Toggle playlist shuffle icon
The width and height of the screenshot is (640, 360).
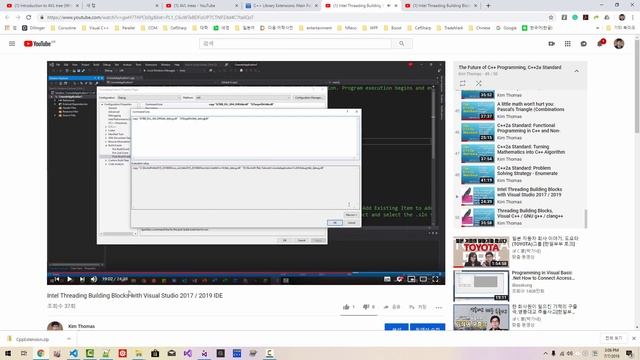pyautogui.click(x=478, y=83)
